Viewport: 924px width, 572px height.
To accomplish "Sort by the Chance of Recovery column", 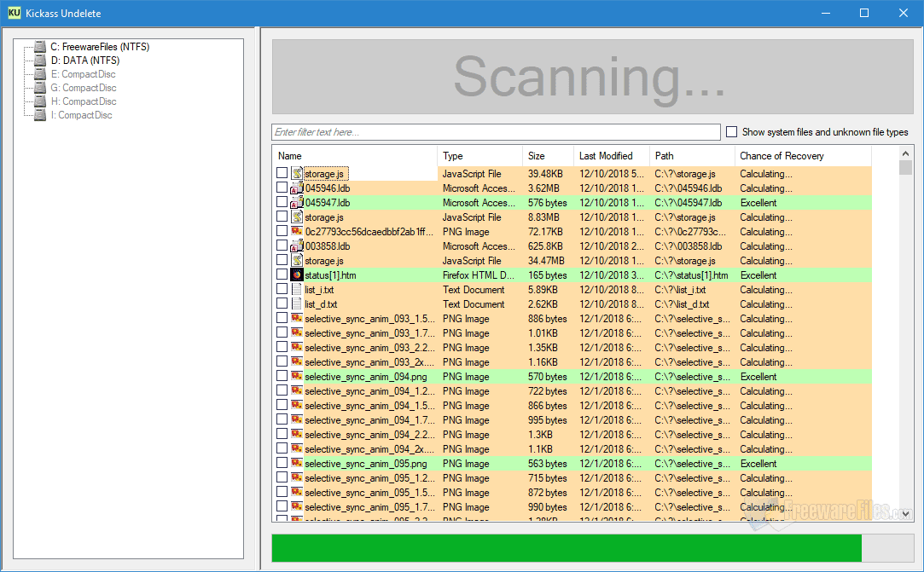I will pyautogui.click(x=782, y=156).
